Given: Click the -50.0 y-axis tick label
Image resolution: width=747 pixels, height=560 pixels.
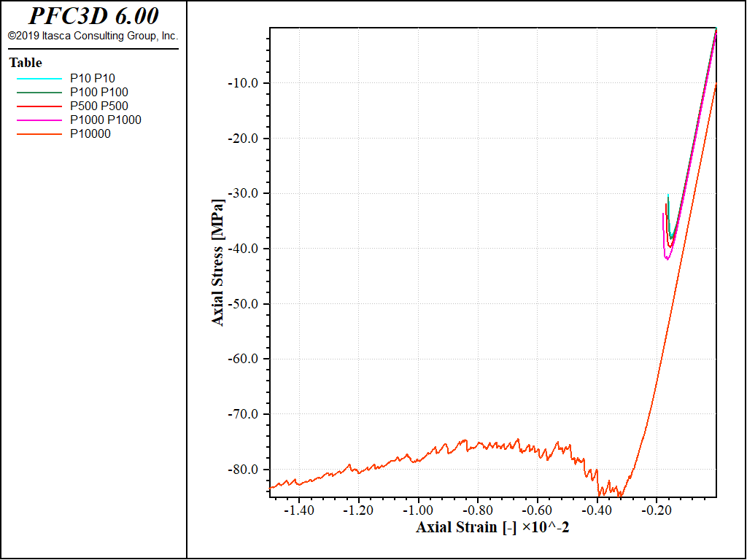Looking at the screenshot, I should [244, 304].
